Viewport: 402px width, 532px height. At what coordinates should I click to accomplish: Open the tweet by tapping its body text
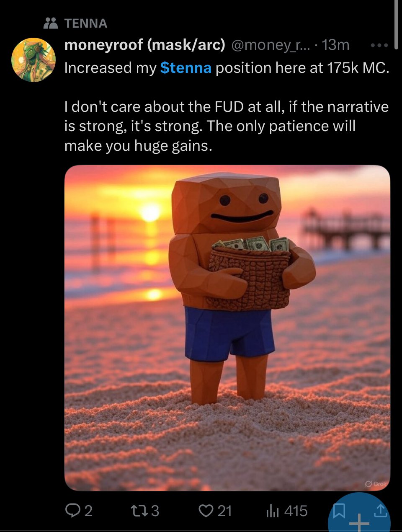(227, 106)
